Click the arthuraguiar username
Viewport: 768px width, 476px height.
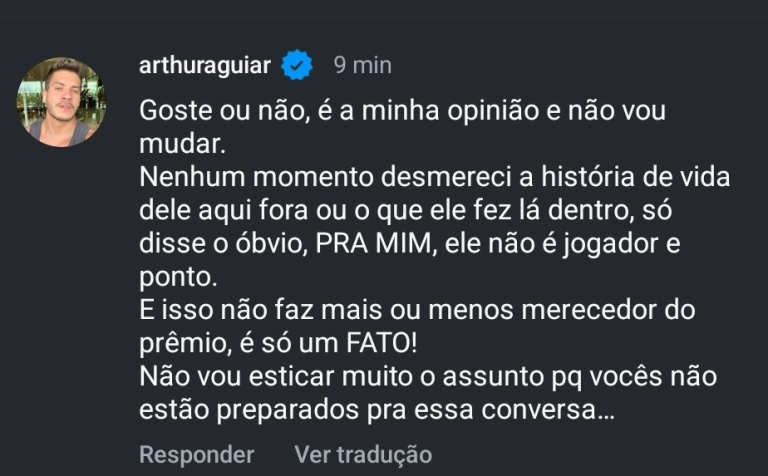point(205,66)
